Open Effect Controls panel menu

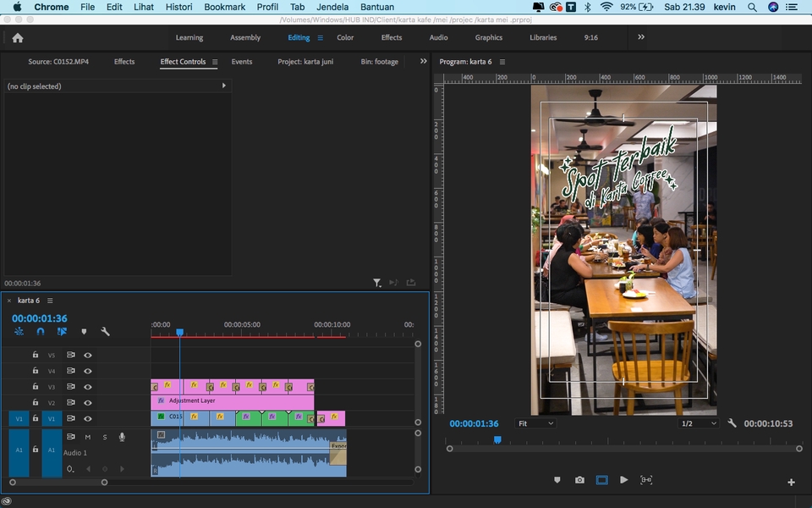215,62
